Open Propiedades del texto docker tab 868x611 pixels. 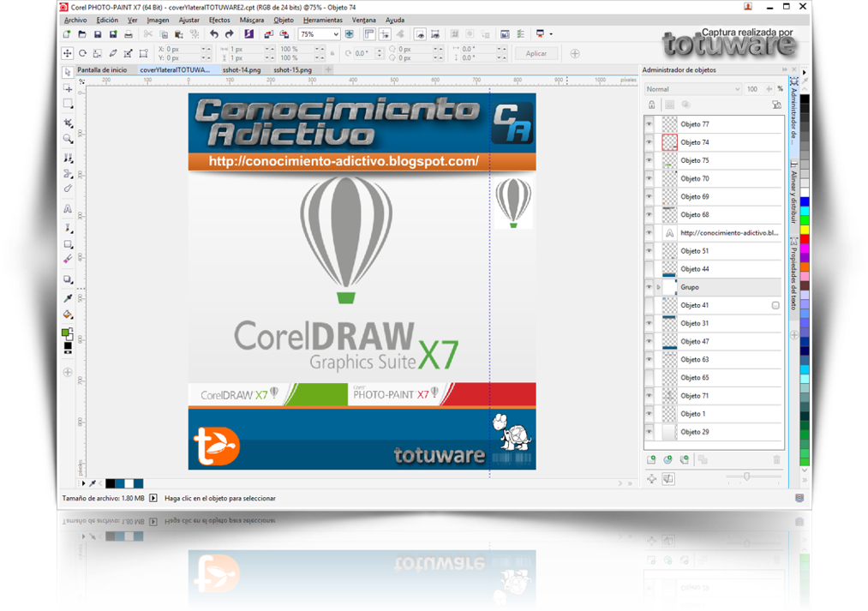pyautogui.click(x=793, y=273)
